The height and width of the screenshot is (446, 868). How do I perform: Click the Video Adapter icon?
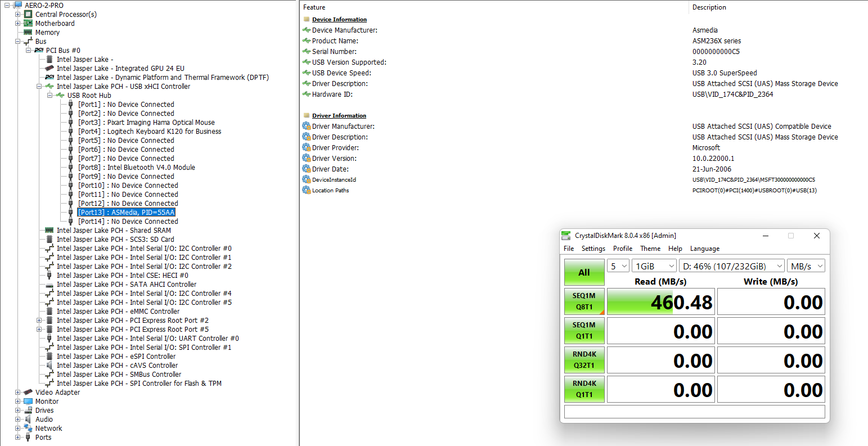pos(28,392)
